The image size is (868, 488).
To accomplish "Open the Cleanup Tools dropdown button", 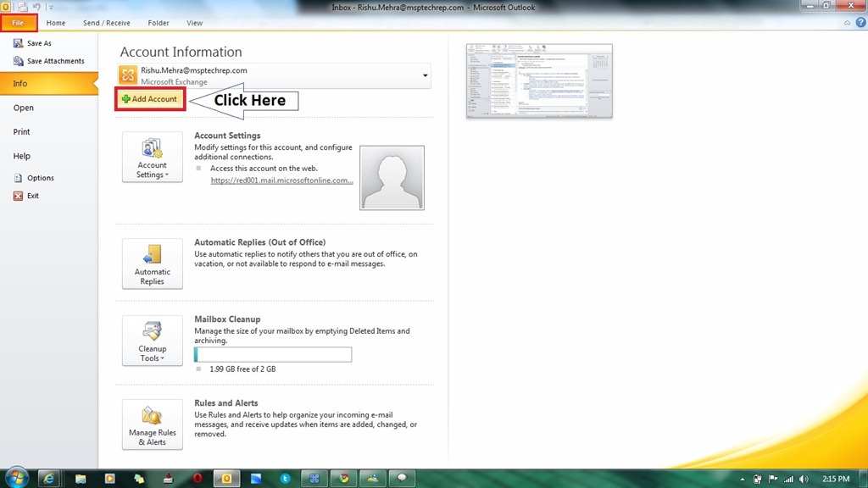I will coord(153,341).
